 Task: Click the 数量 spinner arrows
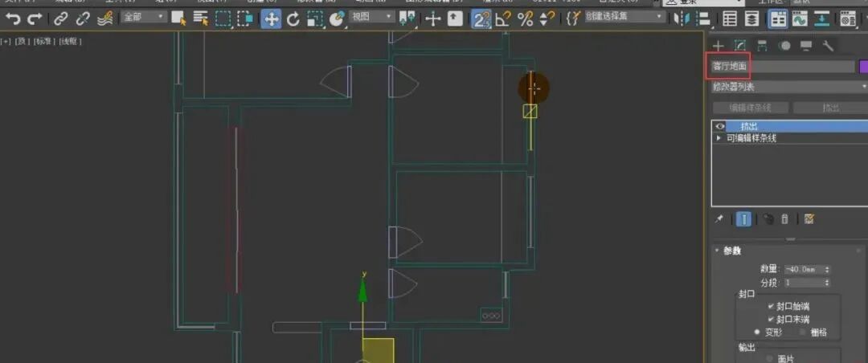(827, 270)
